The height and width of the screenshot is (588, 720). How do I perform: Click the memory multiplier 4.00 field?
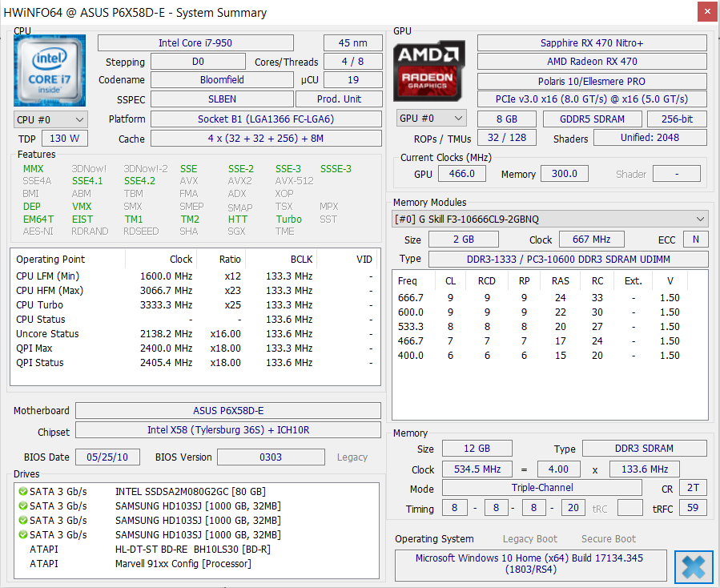pos(558,469)
